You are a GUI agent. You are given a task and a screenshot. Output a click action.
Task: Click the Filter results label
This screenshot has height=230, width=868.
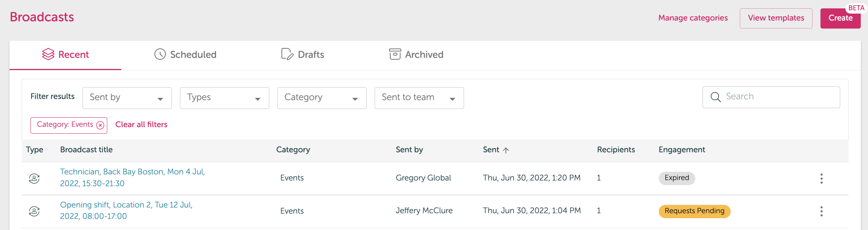(x=52, y=97)
